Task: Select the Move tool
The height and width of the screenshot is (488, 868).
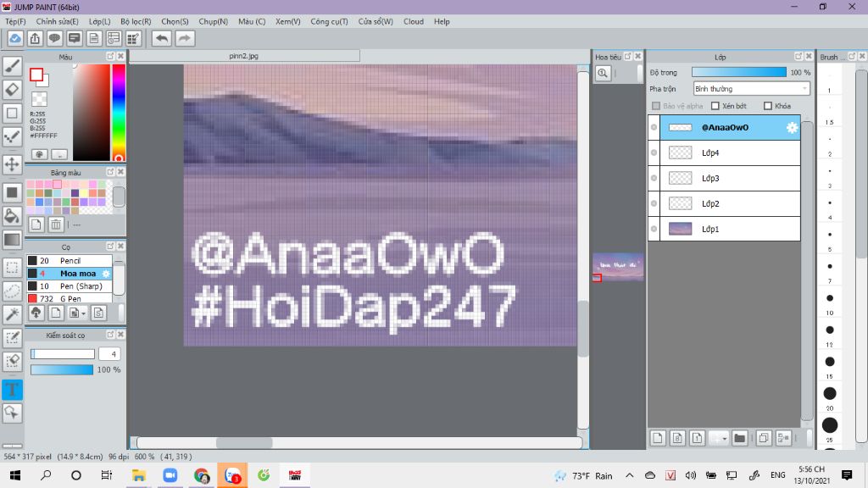Action: 12,164
